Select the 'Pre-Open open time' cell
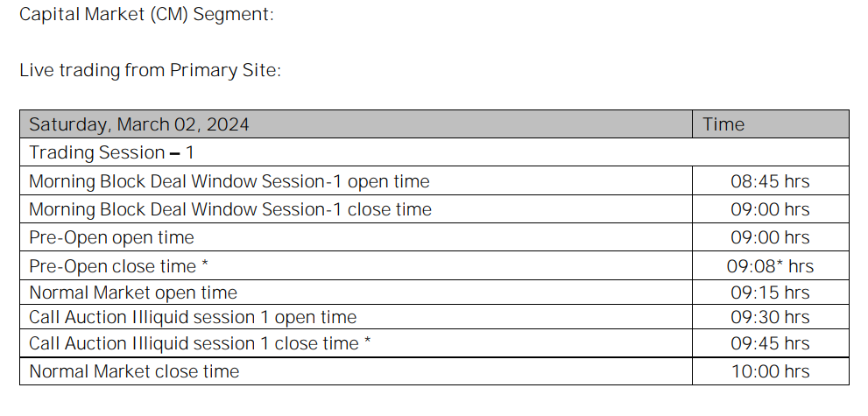The height and width of the screenshot is (416, 868). pyautogui.click(x=111, y=237)
